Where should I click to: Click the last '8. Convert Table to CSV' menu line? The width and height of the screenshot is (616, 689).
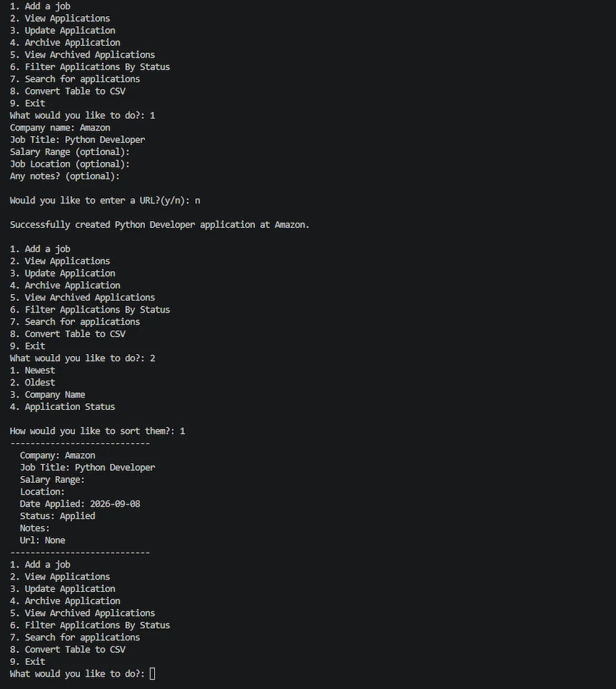click(x=68, y=649)
